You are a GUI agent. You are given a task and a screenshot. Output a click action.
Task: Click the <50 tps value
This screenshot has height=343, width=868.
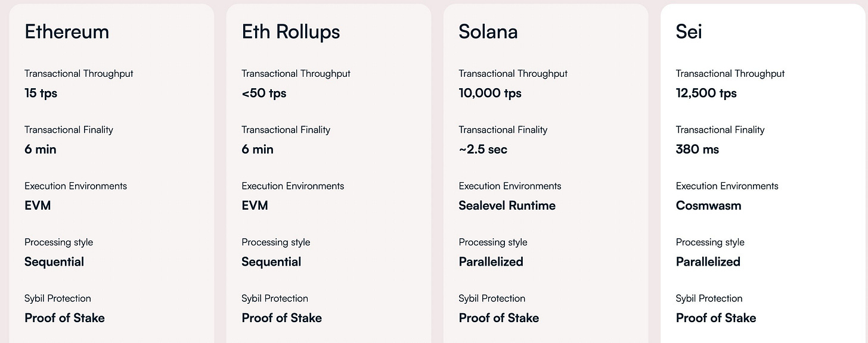(264, 93)
